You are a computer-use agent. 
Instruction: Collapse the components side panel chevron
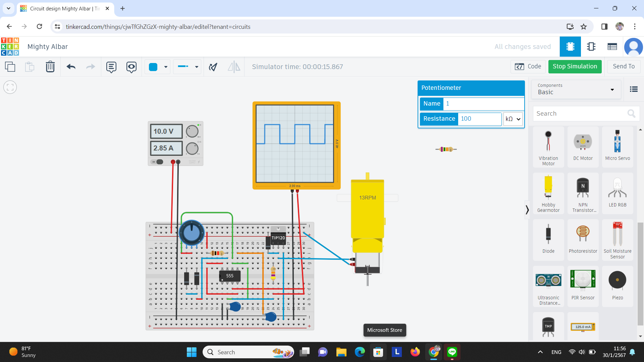click(x=527, y=210)
